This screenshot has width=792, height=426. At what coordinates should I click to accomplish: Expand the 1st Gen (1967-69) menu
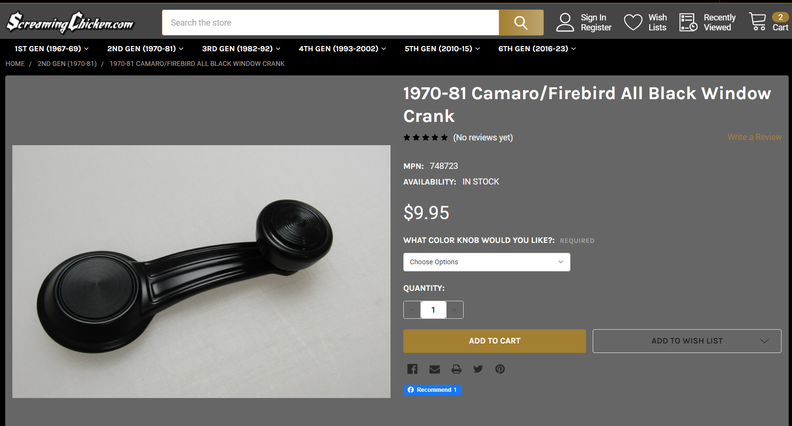[51, 48]
